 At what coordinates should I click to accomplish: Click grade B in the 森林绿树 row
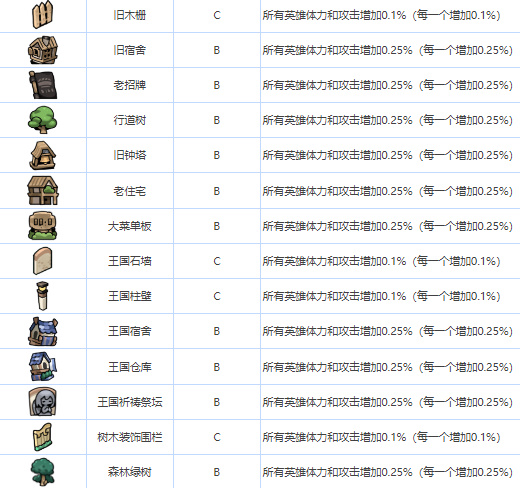click(x=217, y=472)
